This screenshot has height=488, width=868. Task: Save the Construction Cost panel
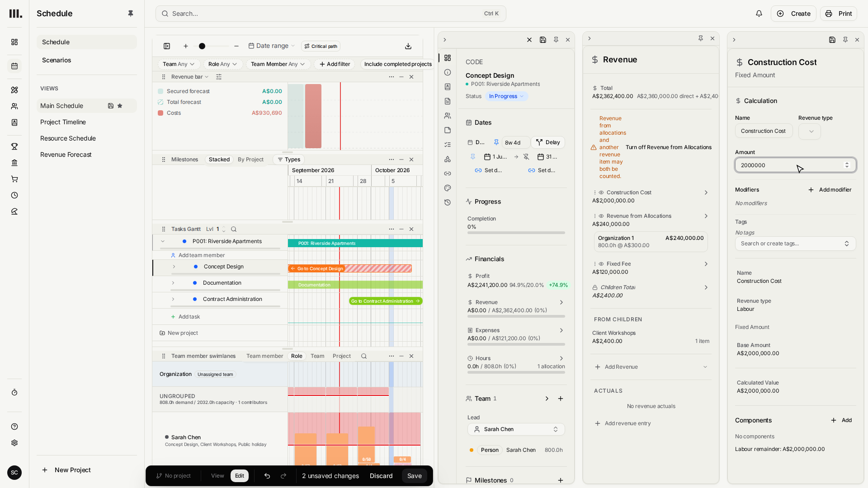coord(832,40)
